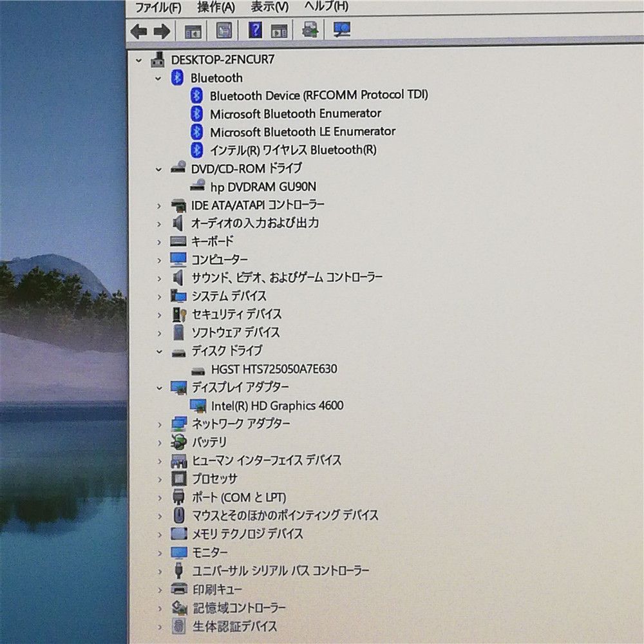The height and width of the screenshot is (644, 644).
Task: Select Microsoft Bluetooth LE Enumerator
Action: pos(303,132)
